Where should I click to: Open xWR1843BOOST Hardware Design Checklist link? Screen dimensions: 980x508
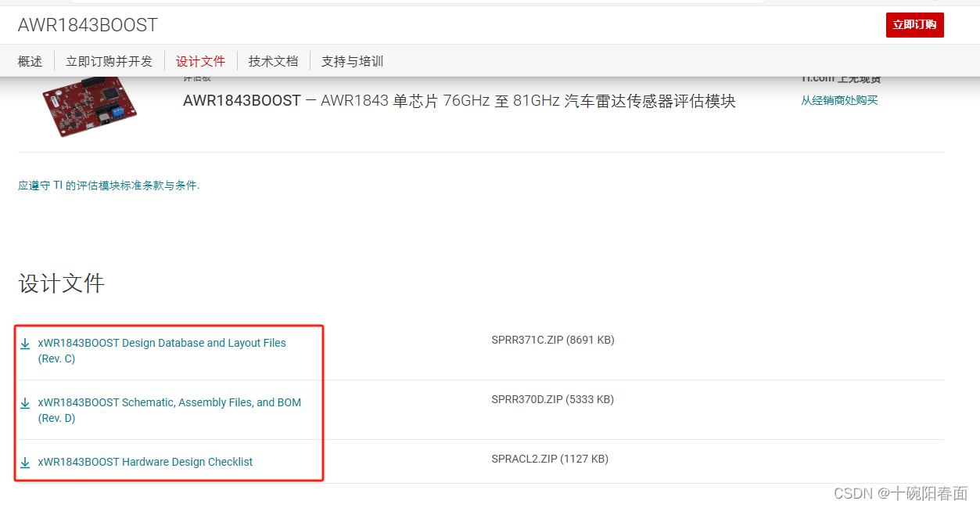(145, 462)
